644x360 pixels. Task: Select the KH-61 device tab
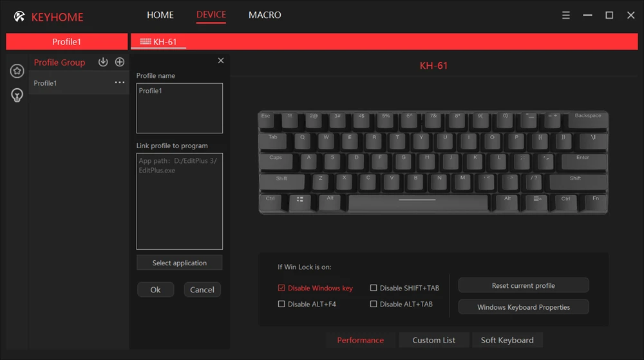(x=158, y=42)
